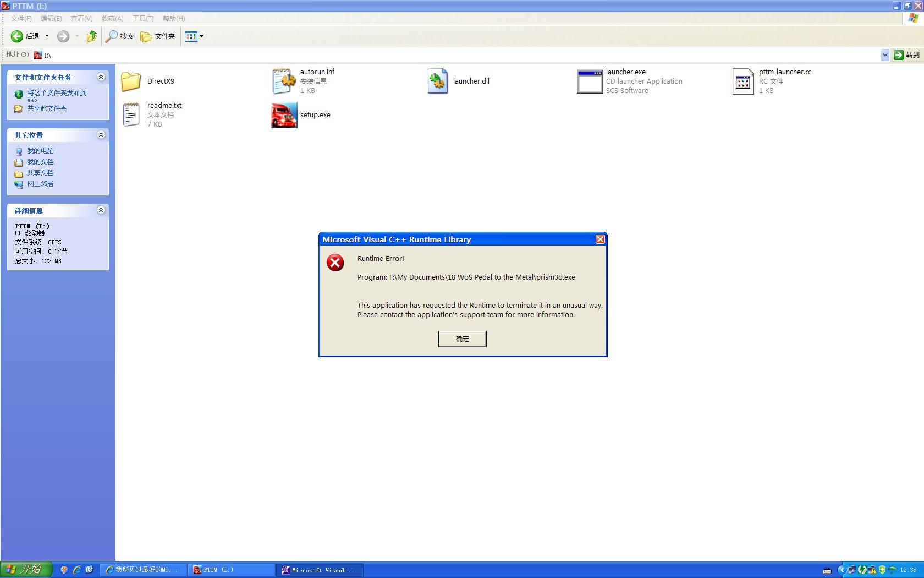Click the greyed Forward arrow button

coord(63,36)
